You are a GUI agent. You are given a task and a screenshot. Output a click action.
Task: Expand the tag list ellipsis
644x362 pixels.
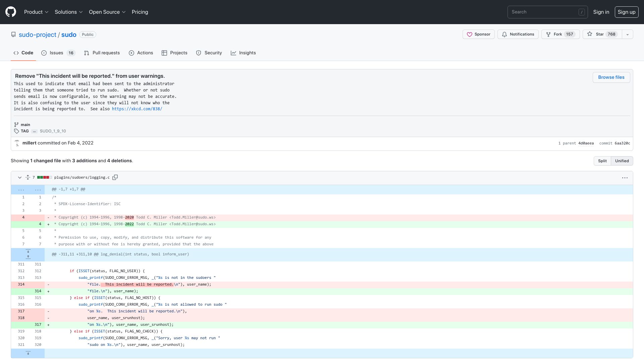point(34,131)
